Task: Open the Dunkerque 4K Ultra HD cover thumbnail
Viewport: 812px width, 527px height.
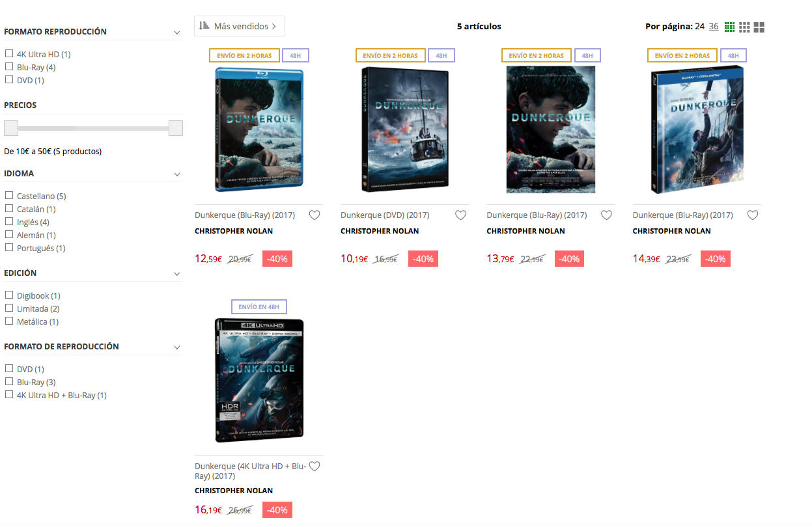Action: click(x=259, y=381)
